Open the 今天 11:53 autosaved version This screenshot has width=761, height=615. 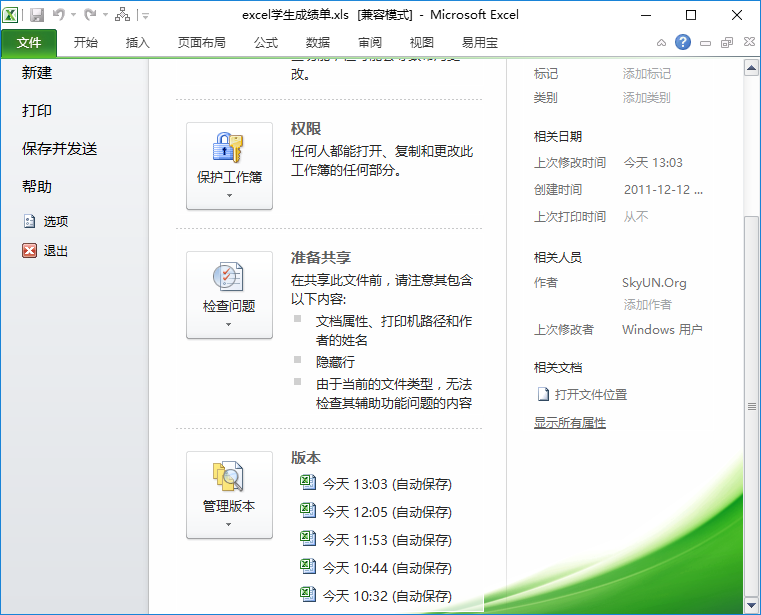pyautogui.click(x=387, y=540)
